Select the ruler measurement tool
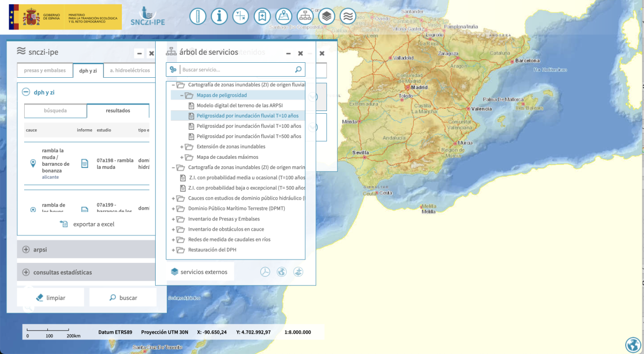The image size is (644, 354). (x=198, y=16)
